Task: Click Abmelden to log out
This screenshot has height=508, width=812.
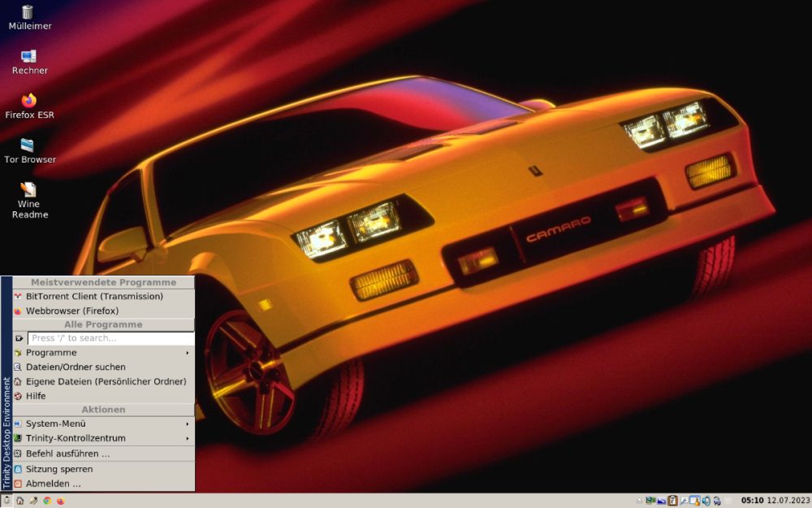Action: 54,484
